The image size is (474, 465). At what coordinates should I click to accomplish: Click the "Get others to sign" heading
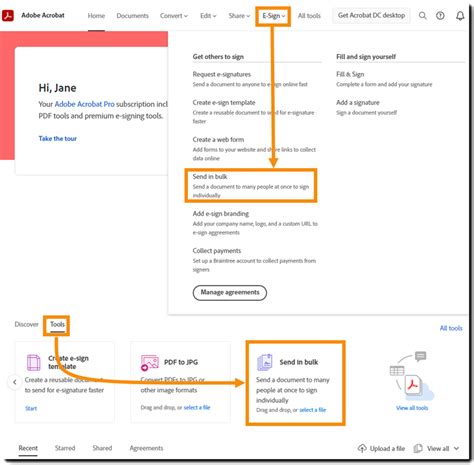coord(218,57)
